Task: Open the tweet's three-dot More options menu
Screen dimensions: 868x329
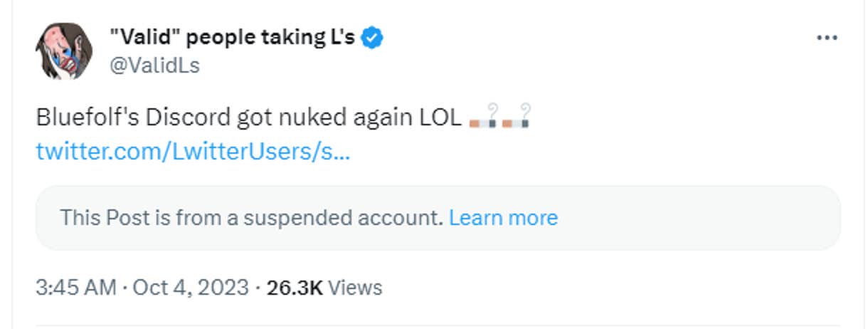Action: coord(827,38)
